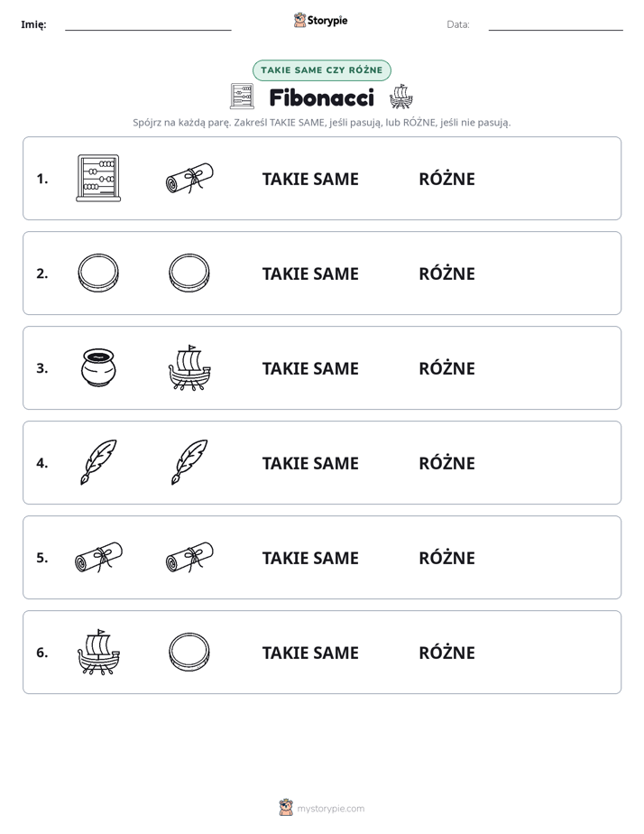Select the pot icon in row 3
Image resolution: width=644 pixels, height=834 pixels.
[98, 367]
